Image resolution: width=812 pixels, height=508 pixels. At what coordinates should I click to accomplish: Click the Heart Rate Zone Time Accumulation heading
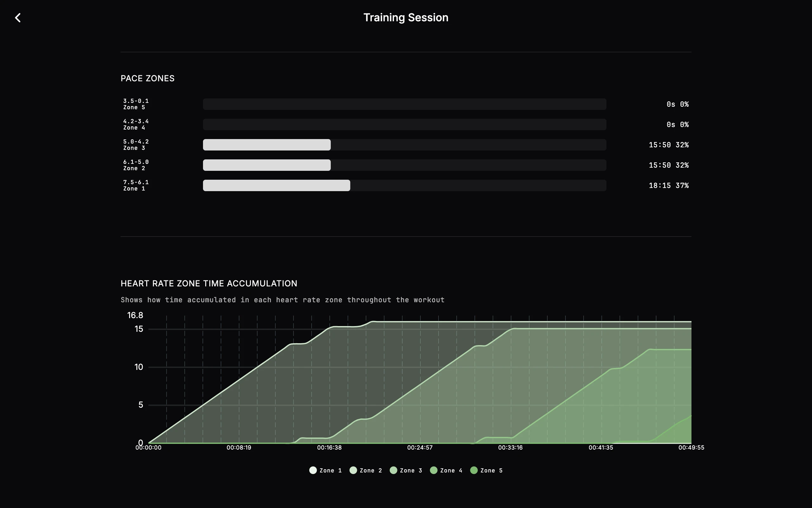click(x=209, y=283)
